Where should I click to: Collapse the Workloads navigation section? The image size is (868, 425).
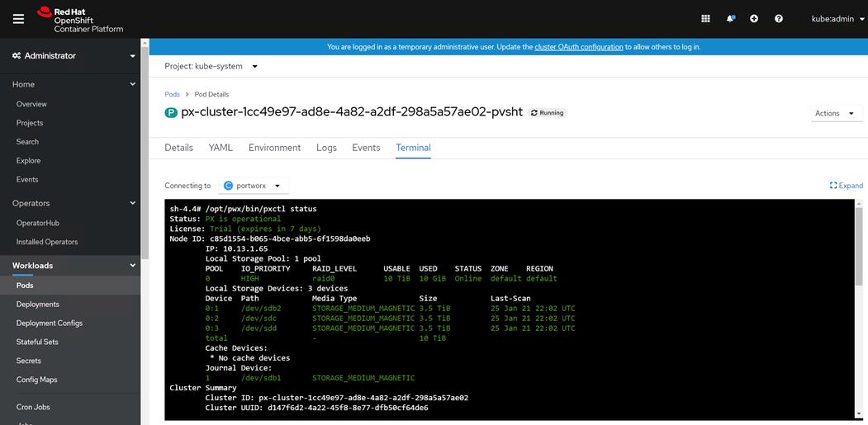point(74,266)
